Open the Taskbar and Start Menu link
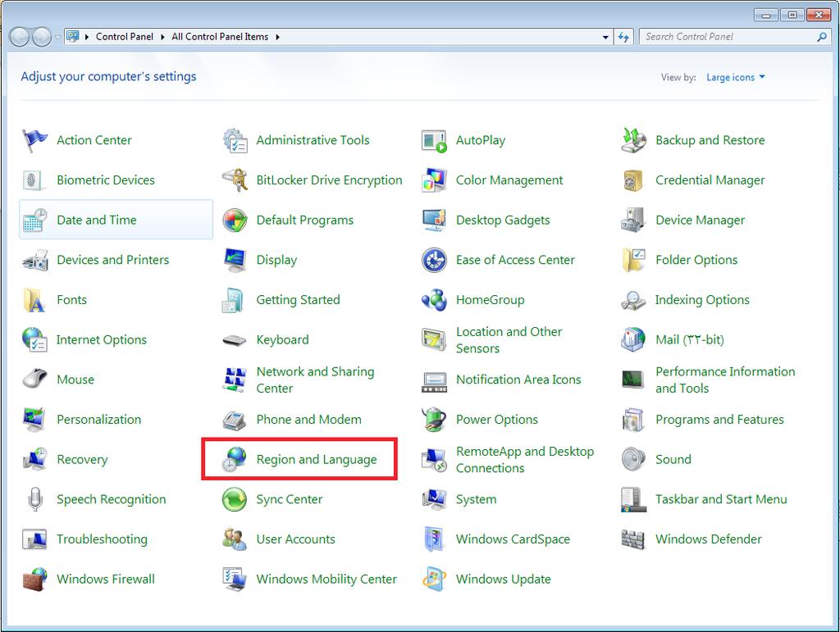 click(x=721, y=499)
